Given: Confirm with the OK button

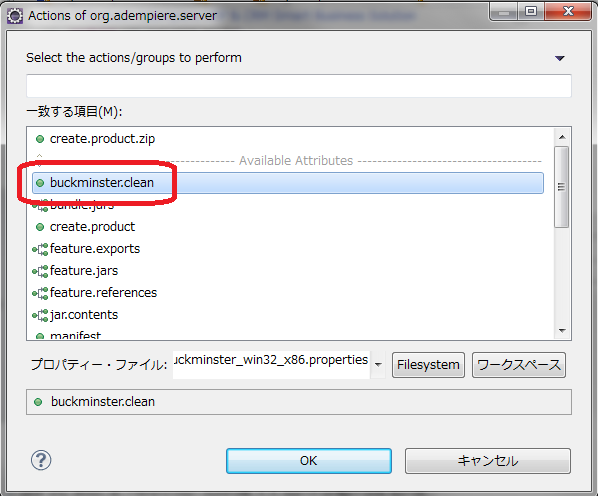Looking at the screenshot, I should [x=309, y=461].
